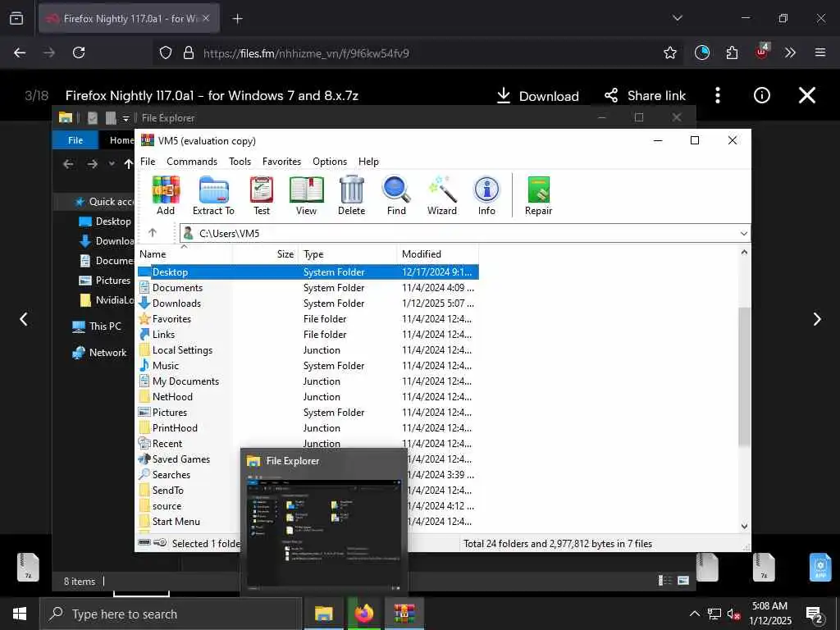Select Network in the File Explorer sidebar

(99, 353)
